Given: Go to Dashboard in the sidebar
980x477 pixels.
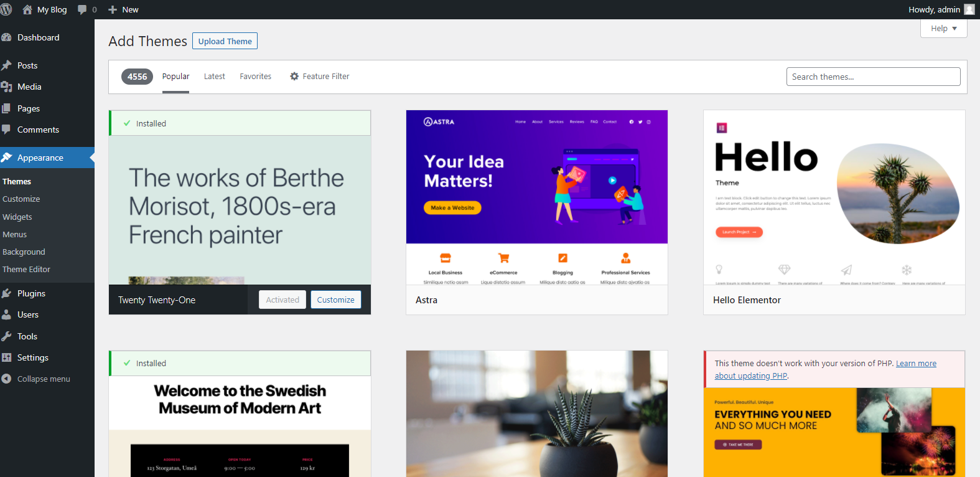Looking at the screenshot, I should coord(39,37).
